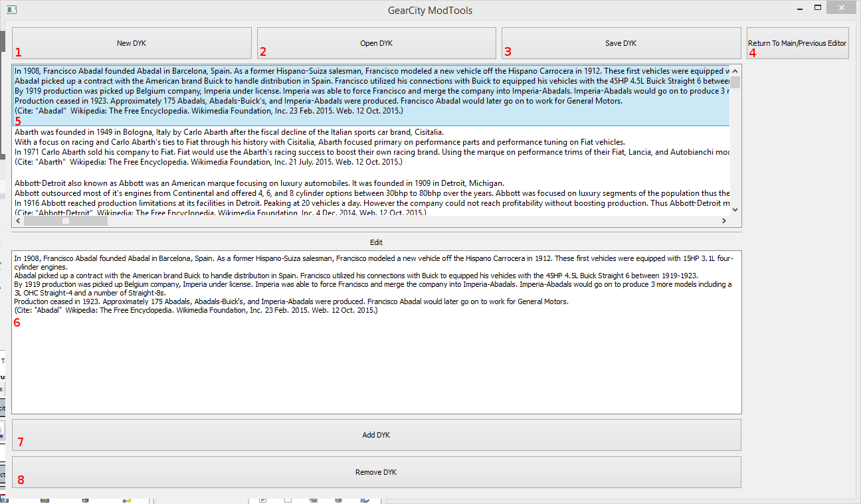Click the horizontal scrollbar right arrow
Viewport: 861px width, 504px height.
point(723,221)
